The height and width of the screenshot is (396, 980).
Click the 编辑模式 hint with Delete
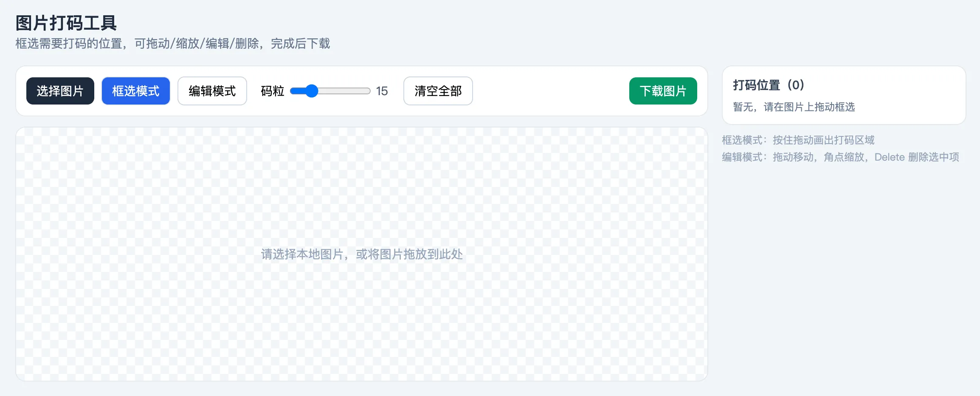pyautogui.click(x=841, y=157)
